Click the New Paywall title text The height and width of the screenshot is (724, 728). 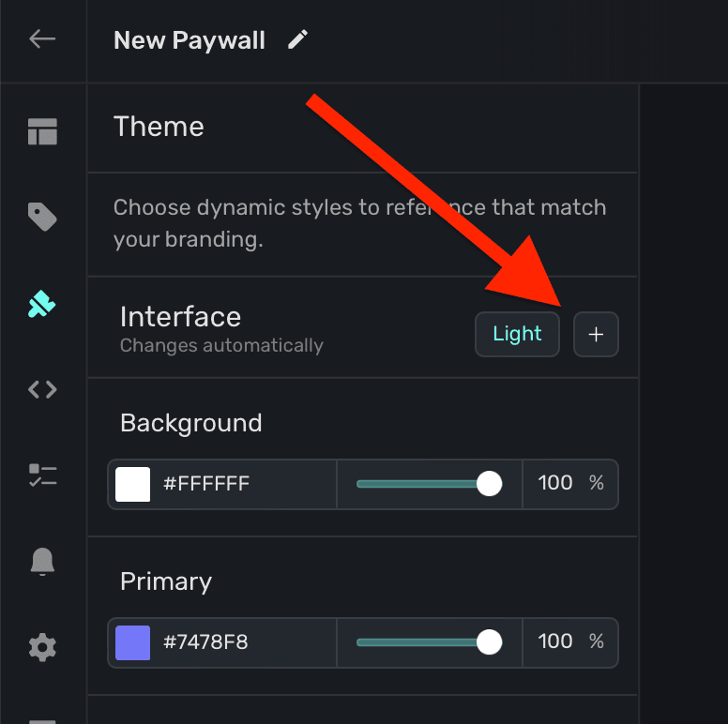point(190,40)
